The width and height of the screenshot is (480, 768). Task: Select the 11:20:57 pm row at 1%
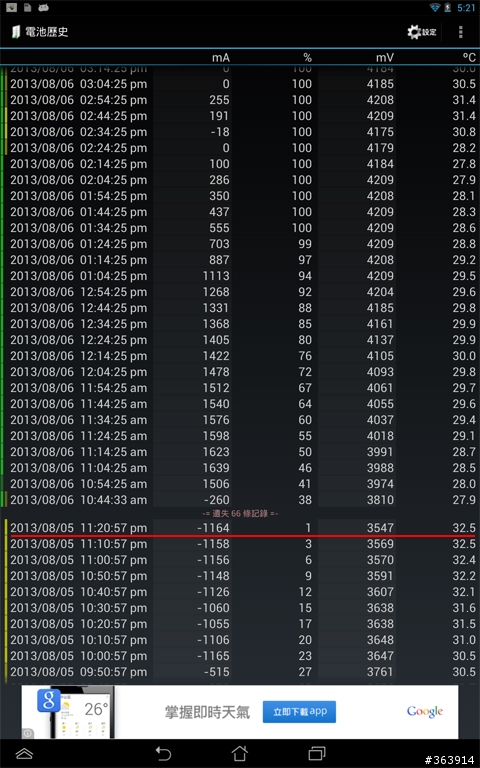(x=240, y=528)
